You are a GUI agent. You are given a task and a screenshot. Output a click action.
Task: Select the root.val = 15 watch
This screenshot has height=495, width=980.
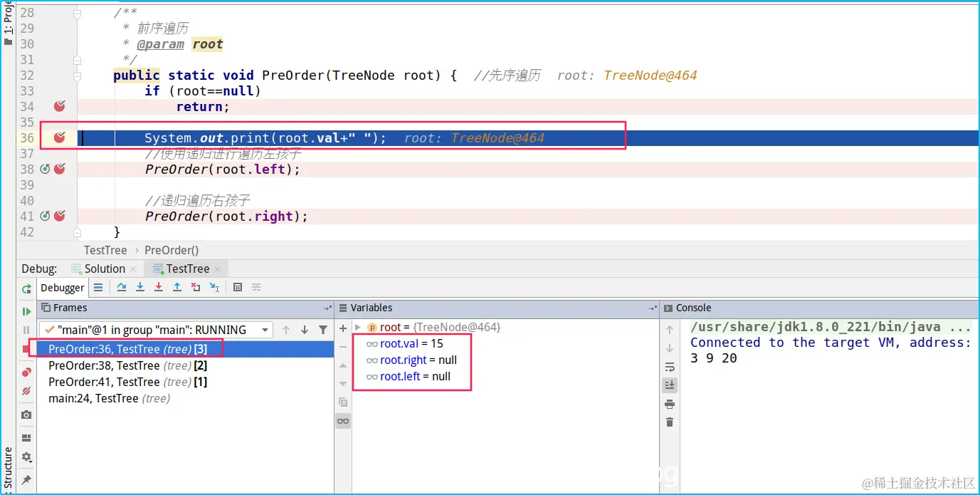click(x=404, y=343)
